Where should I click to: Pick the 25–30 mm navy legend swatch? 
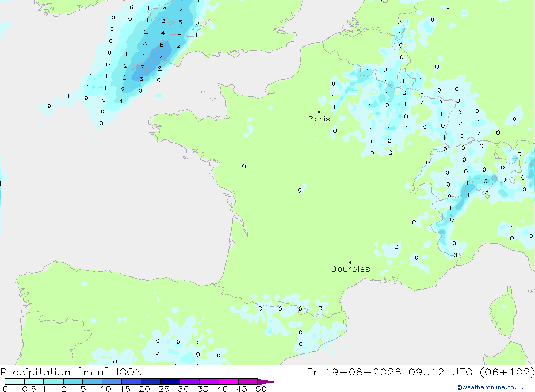click(x=170, y=381)
